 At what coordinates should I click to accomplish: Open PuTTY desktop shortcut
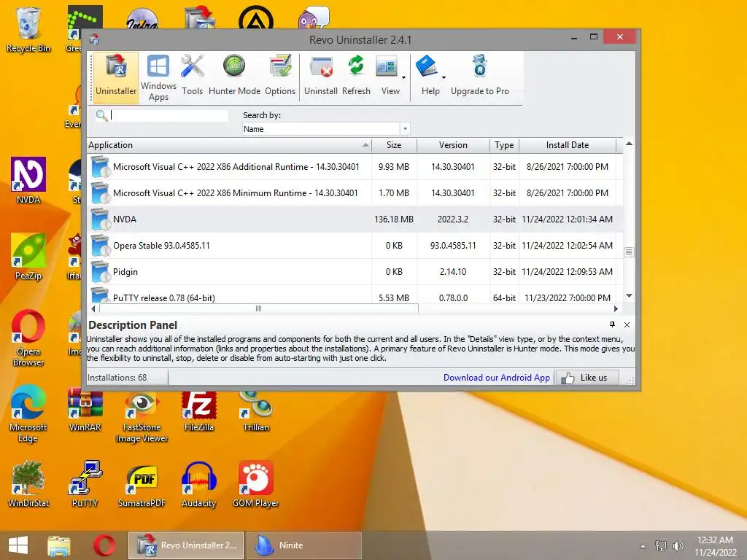85,484
